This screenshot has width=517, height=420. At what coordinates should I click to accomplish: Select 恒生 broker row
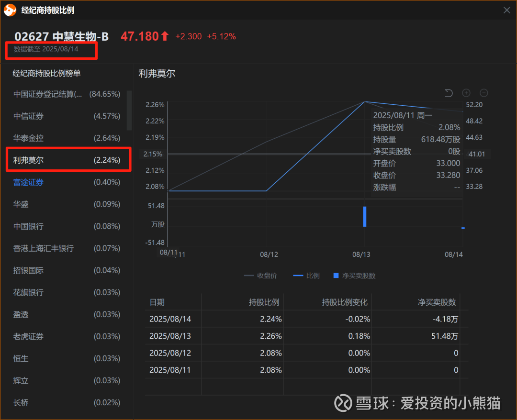(67, 358)
